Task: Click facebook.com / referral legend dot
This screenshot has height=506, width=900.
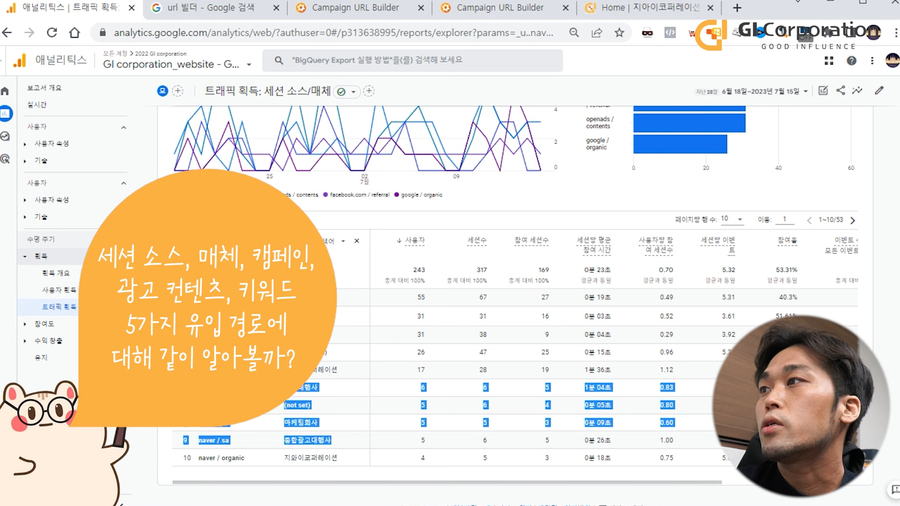Action: pos(325,195)
